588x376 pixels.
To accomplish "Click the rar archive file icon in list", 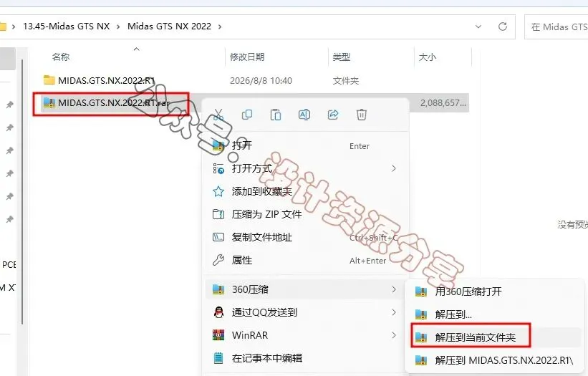I will 49,102.
